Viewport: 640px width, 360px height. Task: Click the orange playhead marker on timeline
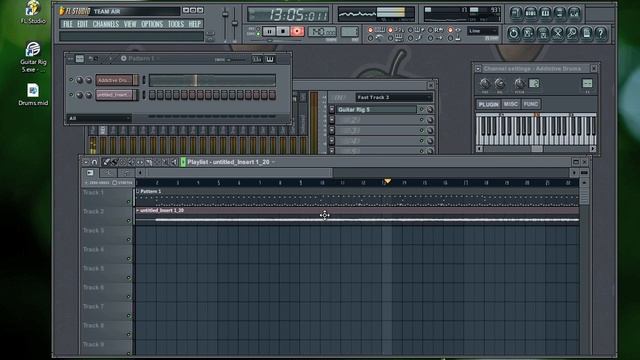pyautogui.click(x=387, y=181)
